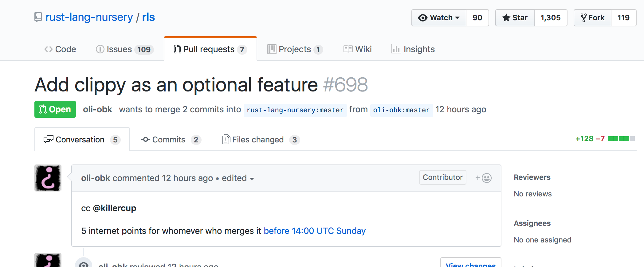Image resolution: width=644 pixels, height=267 pixels.
Task: Click oli-obk's avatar next to the comment
Action: tap(48, 178)
